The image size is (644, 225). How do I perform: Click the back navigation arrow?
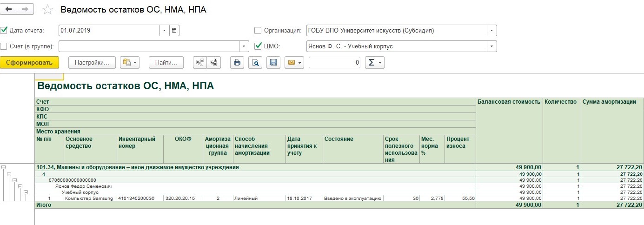(x=9, y=9)
